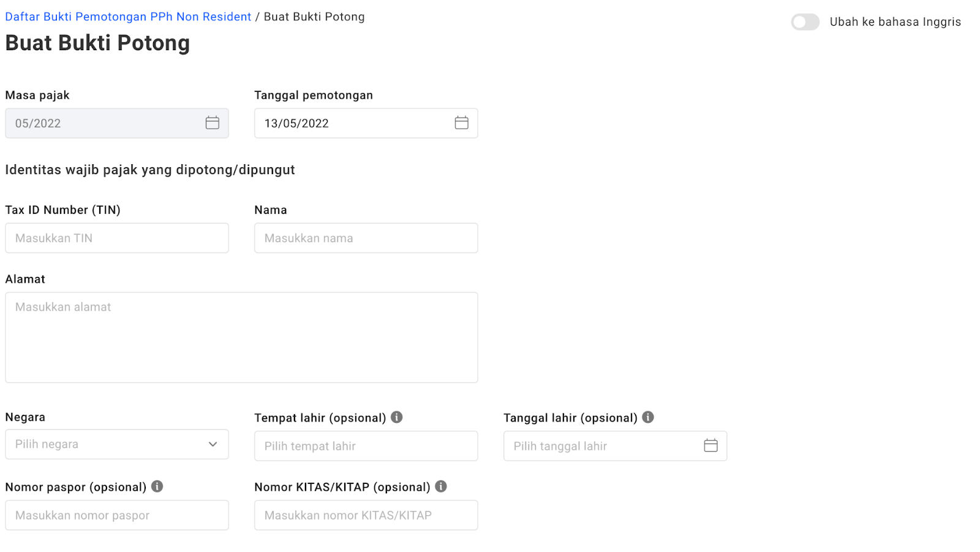Click the Tanggal pemotongan date value 13/05/2022

[297, 123]
